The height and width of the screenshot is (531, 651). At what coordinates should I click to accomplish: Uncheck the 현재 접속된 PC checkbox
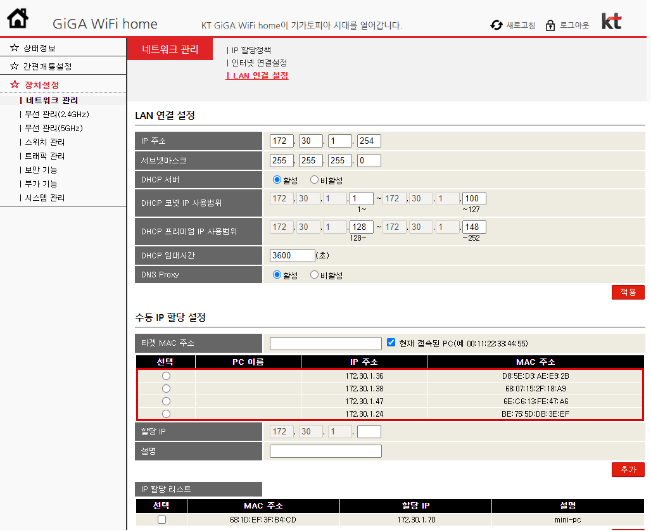pos(392,342)
